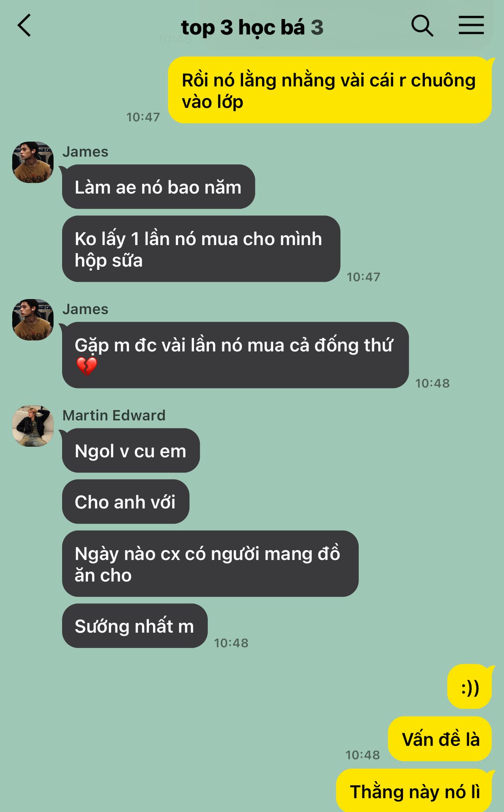This screenshot has width=504, height=812.
Task: Select the 'Cho anh với' message
Action: (126, 502)
